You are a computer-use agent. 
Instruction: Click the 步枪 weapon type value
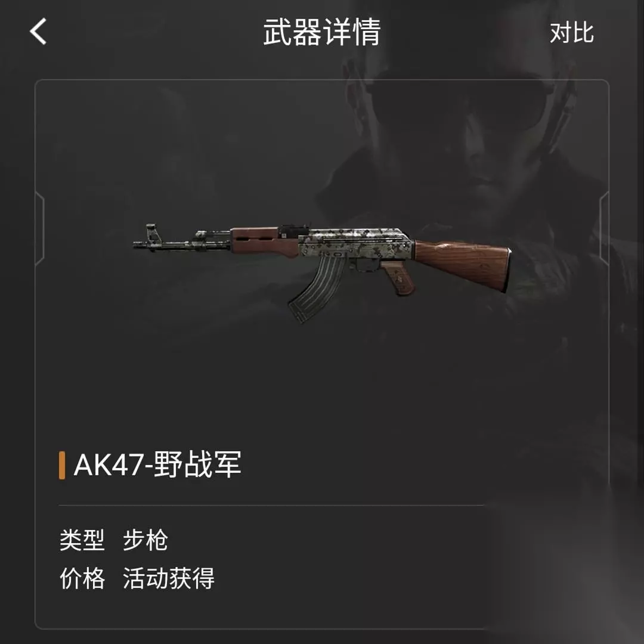tap(145, 540)
